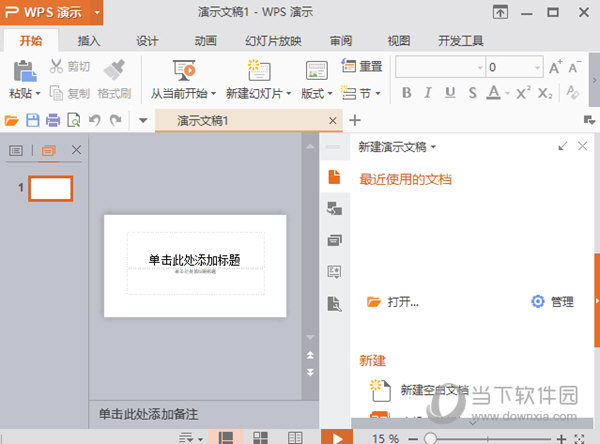Open the font name combo box dropdown
Screen dimensions: 600x444
pyautogui.click(x=480, y=68)
